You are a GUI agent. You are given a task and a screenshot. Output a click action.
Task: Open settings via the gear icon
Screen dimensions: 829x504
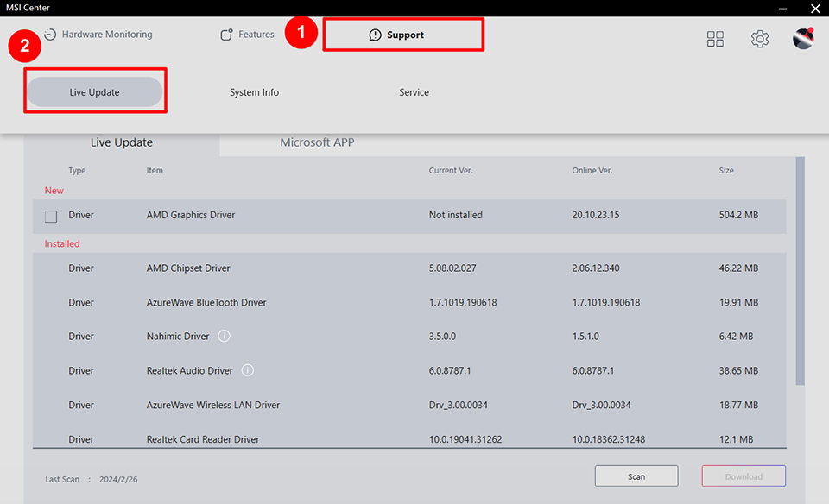point(760,39)
